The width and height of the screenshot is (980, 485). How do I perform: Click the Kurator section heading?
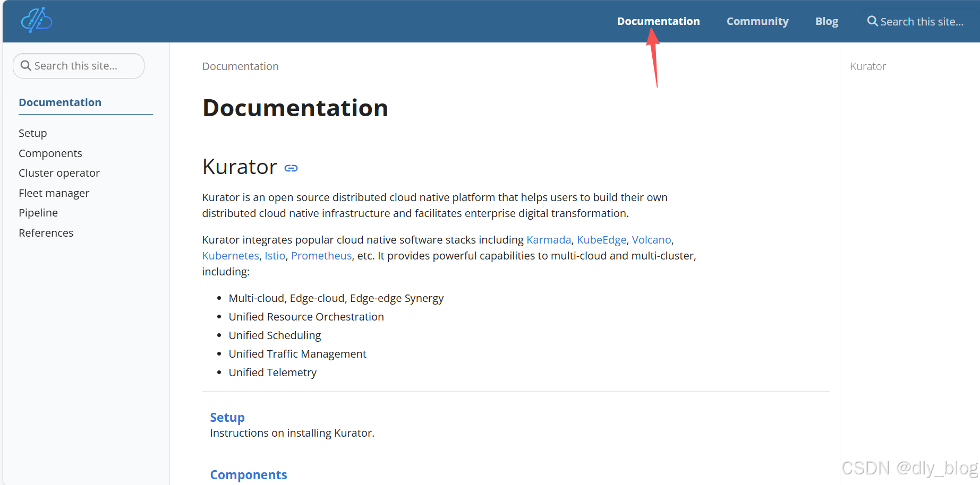tap(240, 167)
